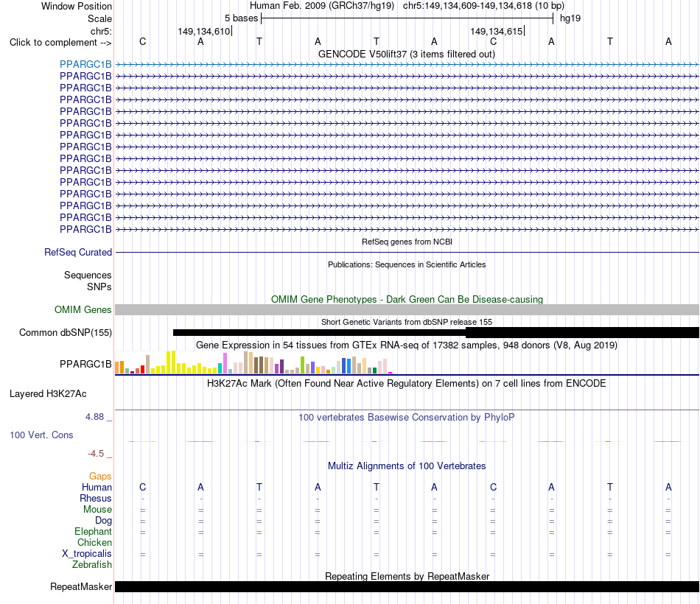Open 'Repeating Elements by RepeatMasker' track title
700x604 pixels.
(x=407, y=576)
